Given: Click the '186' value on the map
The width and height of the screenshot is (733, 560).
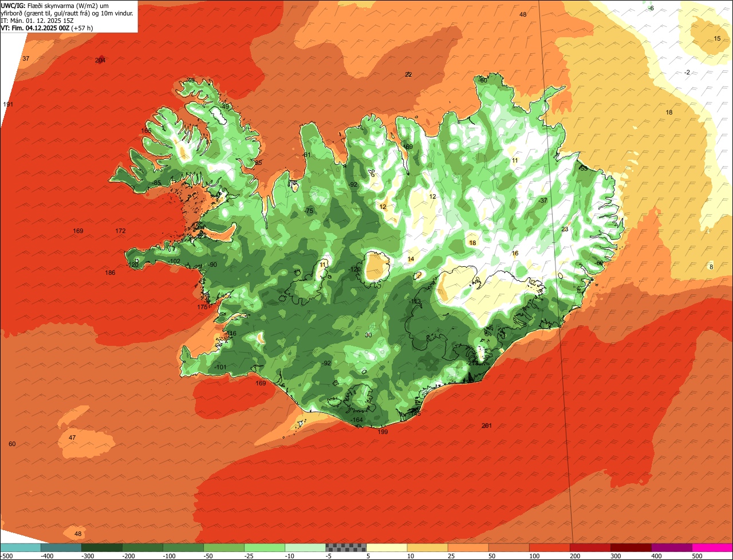Looking at the screenshot, I should pos(111,273).
